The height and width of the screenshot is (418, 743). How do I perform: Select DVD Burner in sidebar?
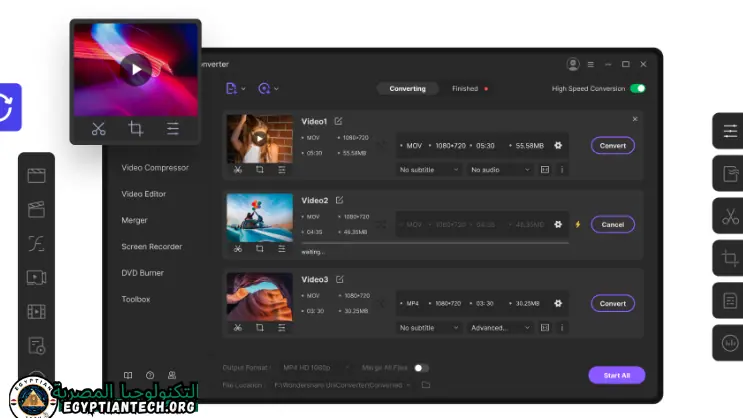point(142,273)
